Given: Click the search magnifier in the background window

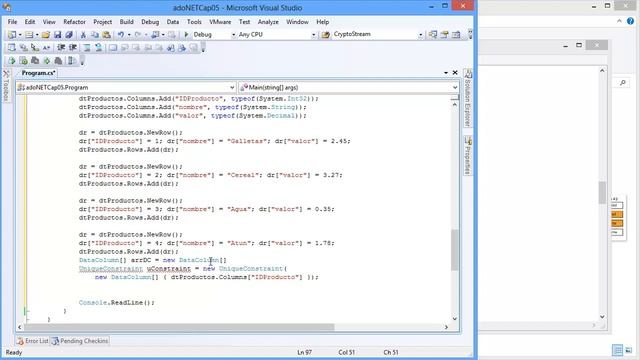Looking at the screenshot, I should pos(622,83).
